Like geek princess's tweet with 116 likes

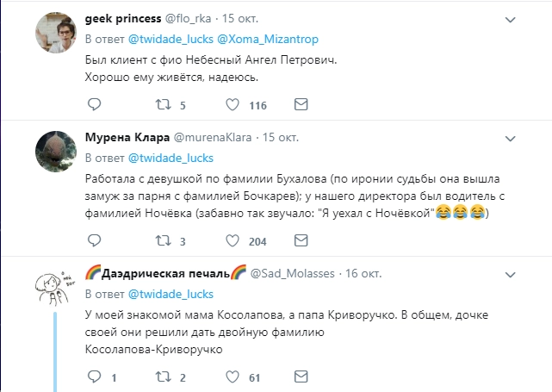coord(232,105)
